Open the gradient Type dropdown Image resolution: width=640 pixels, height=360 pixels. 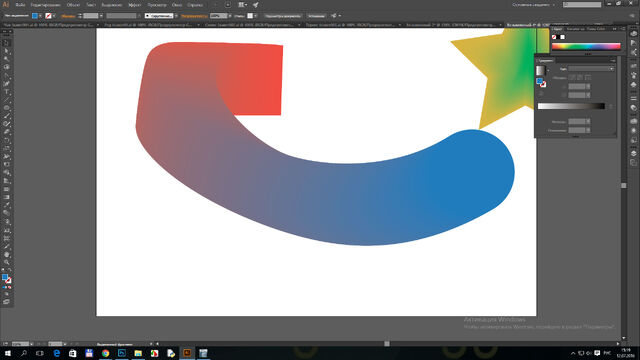pyautogui.click(x=591, y=69)
